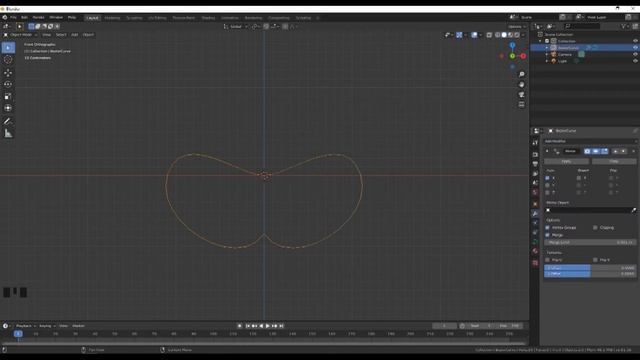640x360 pixels.
Task: Select the Transform tool
Action: point(8,108)
